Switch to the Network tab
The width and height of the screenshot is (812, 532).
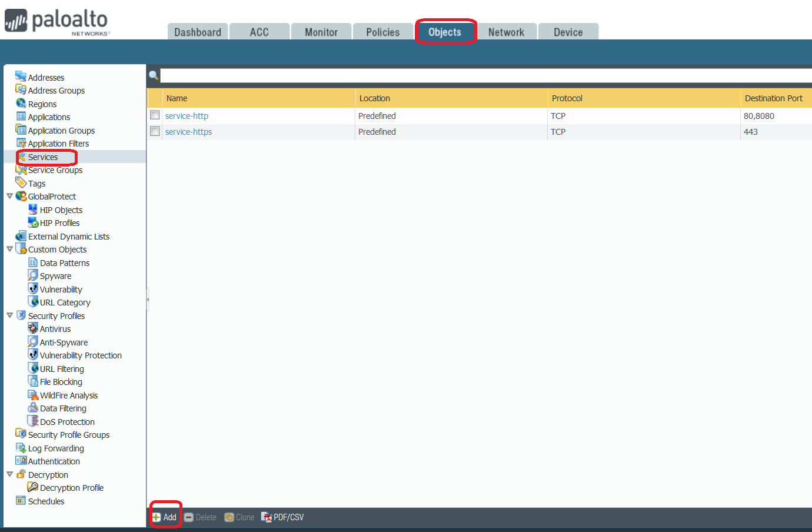click(507, 32)
